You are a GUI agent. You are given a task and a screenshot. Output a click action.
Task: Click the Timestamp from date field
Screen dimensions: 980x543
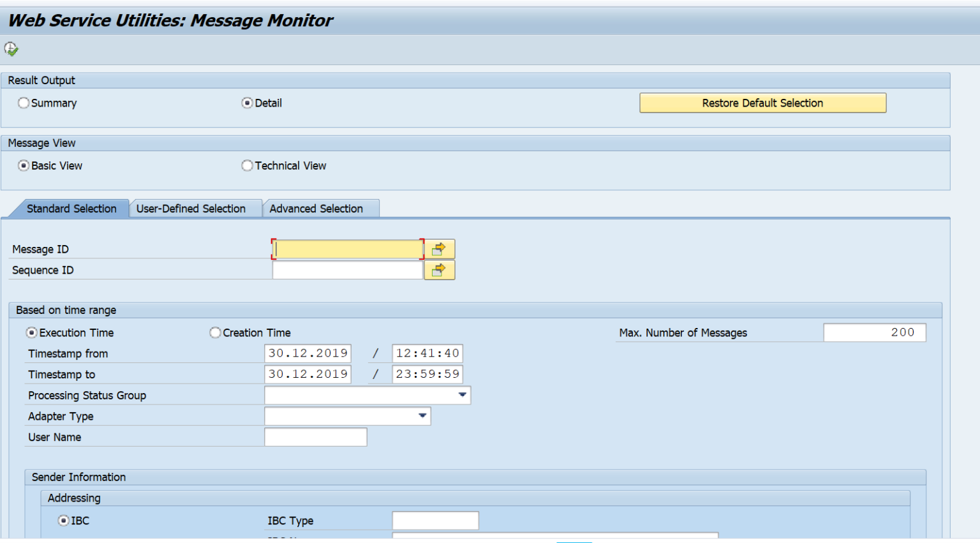click(x=308, y=353)
